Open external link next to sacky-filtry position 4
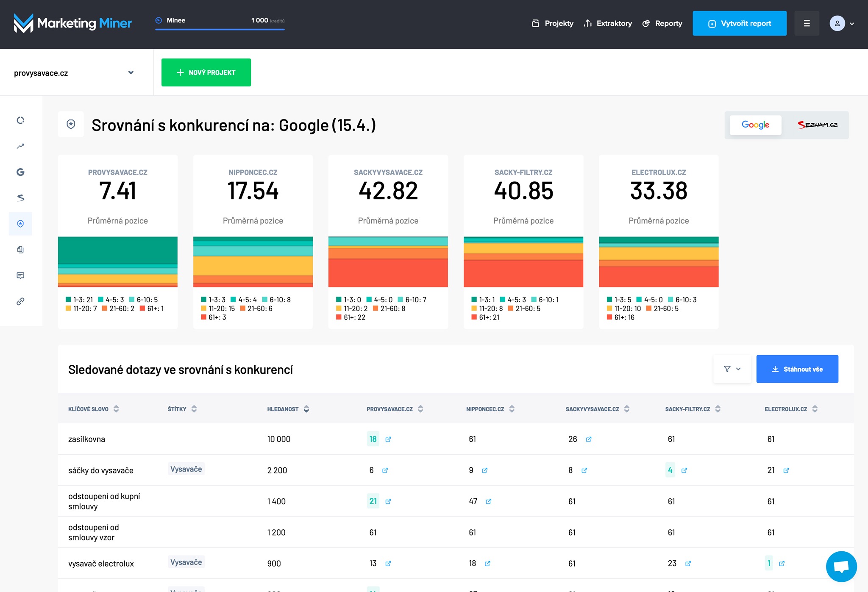Screen dimensions: 868x592 tap(684, 470)
